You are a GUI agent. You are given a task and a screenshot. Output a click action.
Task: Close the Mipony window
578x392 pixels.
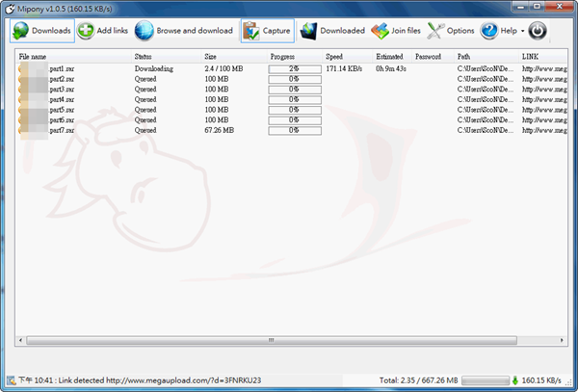tap(559, 7)
